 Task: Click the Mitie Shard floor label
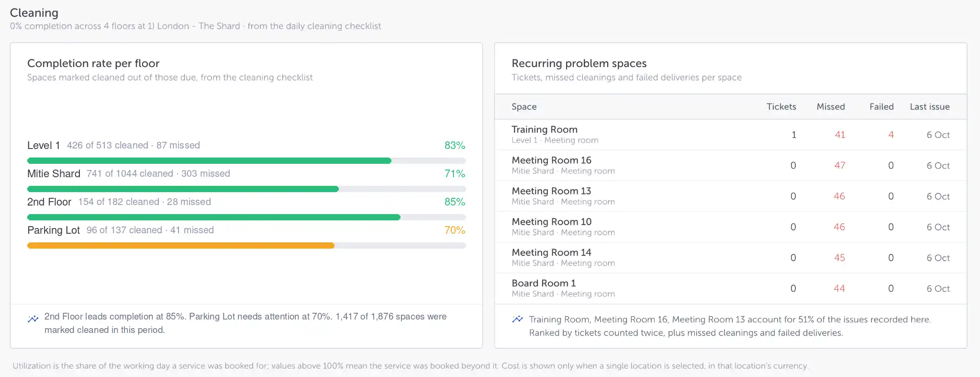point(54,174)
